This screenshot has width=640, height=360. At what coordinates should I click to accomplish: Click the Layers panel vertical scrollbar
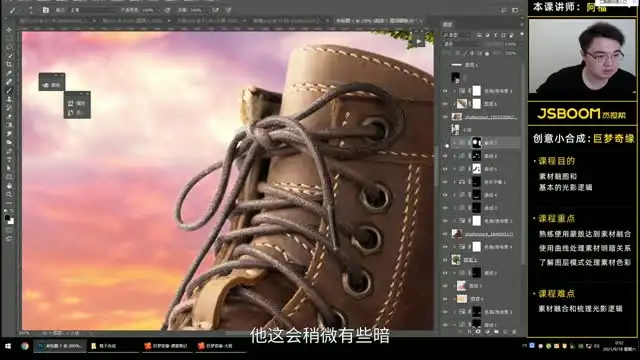[x=522, y=163]
